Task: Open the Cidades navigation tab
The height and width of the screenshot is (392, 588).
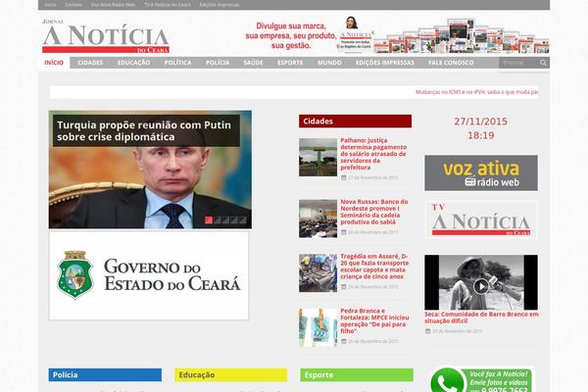Action: (x=90, y=63)
